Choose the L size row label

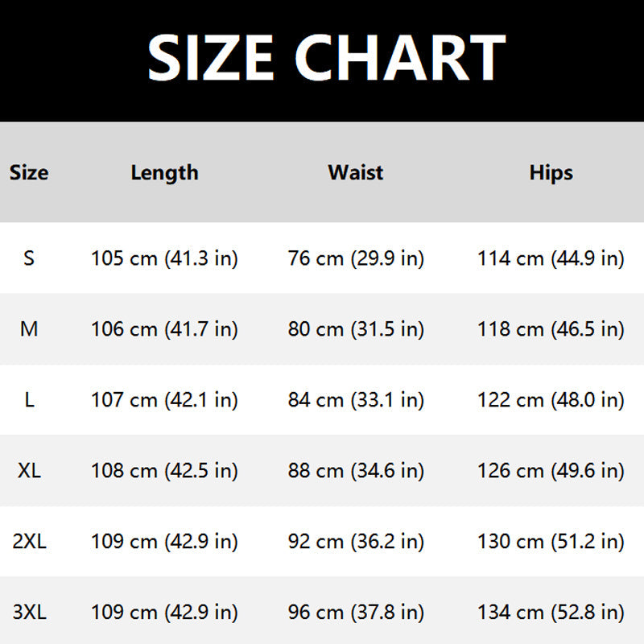click(x=29, y=399)
